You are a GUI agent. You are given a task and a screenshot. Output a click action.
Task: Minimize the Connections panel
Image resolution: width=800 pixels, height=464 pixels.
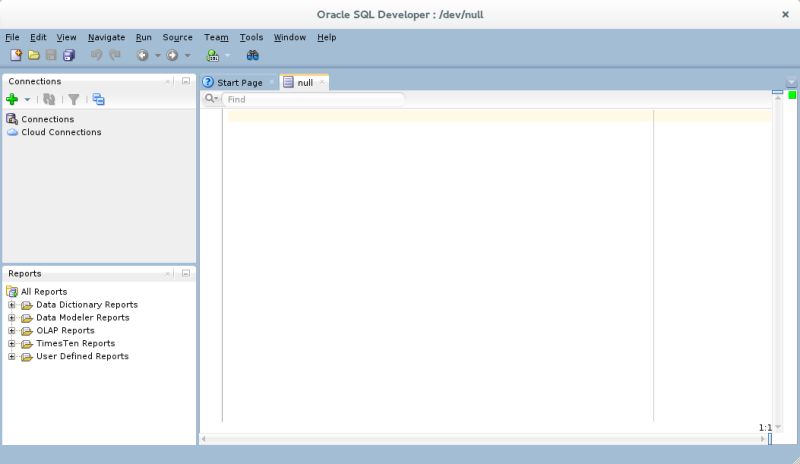186,81
